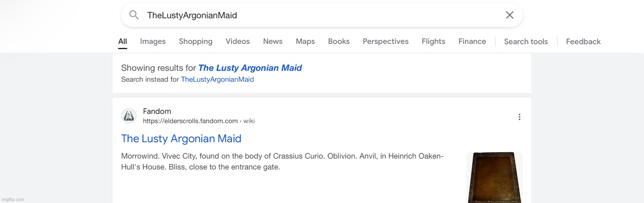Select the Flights tab
The height and width of the screenshot is (203, 644).
[433, 41]
